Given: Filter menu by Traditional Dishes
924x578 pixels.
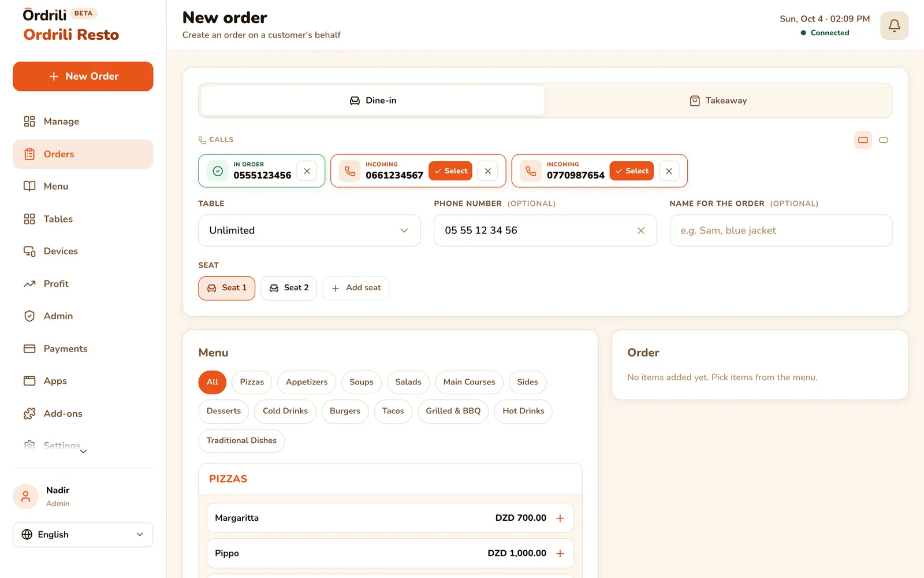Looking at the screenshot, I should (241, 440).
